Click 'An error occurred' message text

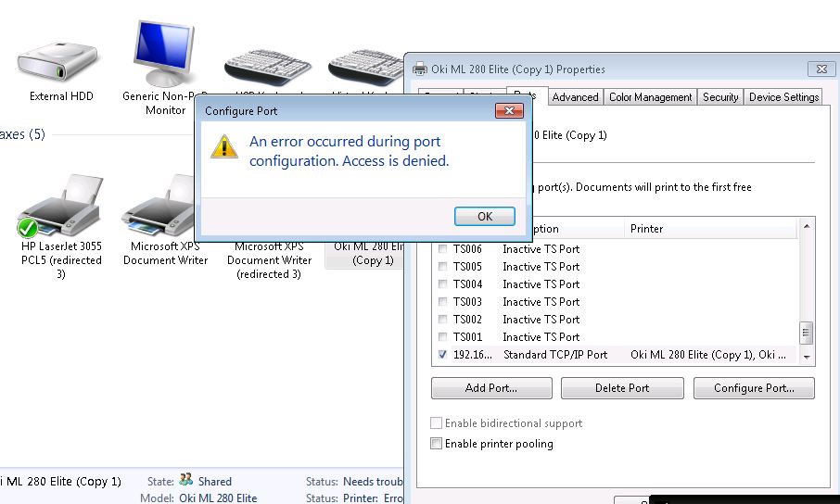point(349,151)
